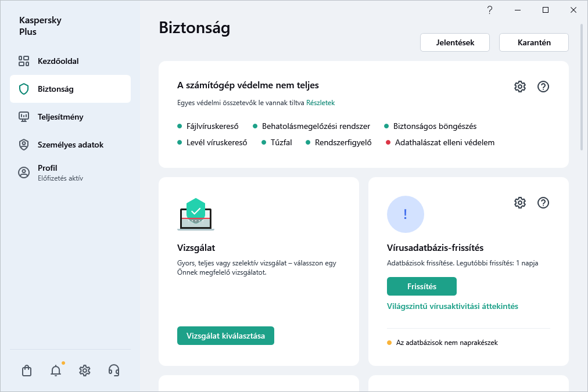This screenshot has height=392, width=588.
Task: Select Személyes adatok in the sidebar
Action: pyautogui.click(x=70, y=145)
